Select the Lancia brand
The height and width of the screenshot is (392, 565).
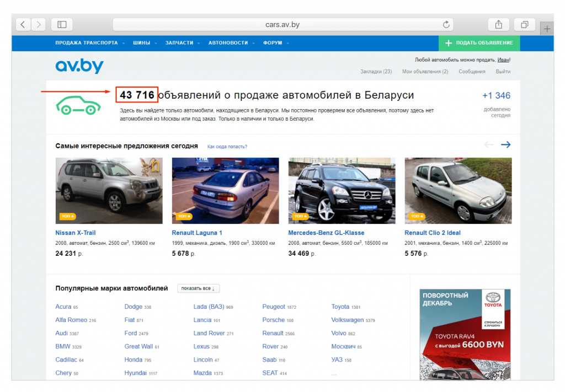[x=202, y=320]
